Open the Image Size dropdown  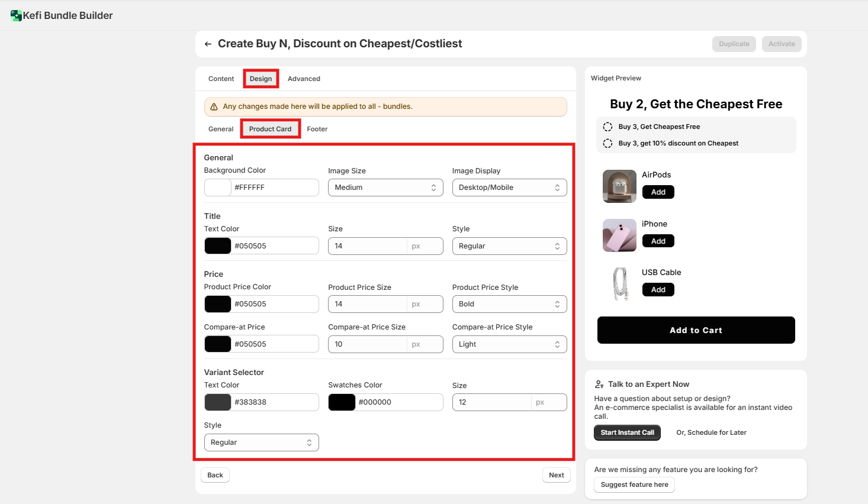click(385, 188)
